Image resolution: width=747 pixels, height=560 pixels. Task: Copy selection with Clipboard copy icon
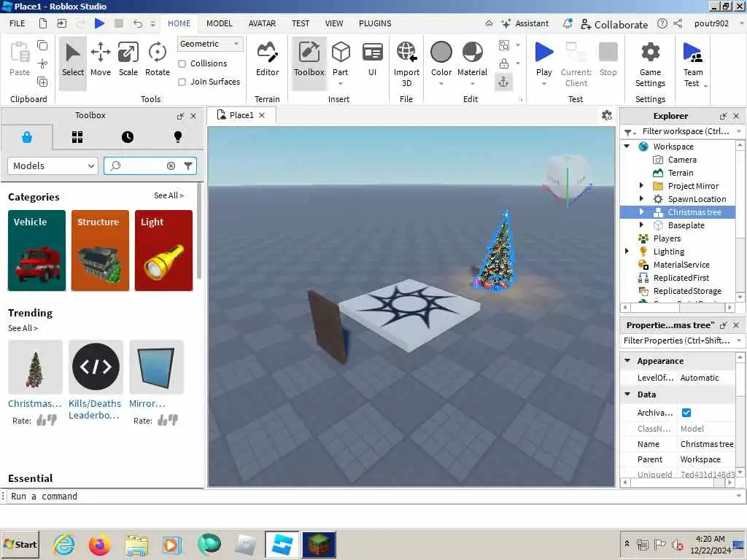42,45
